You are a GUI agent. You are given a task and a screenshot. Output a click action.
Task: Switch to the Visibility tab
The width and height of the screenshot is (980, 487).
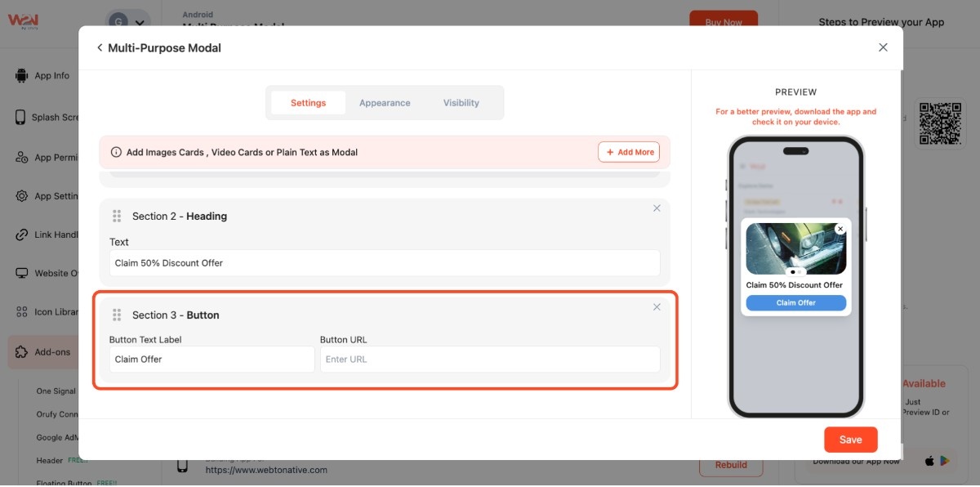coord(461,103)
